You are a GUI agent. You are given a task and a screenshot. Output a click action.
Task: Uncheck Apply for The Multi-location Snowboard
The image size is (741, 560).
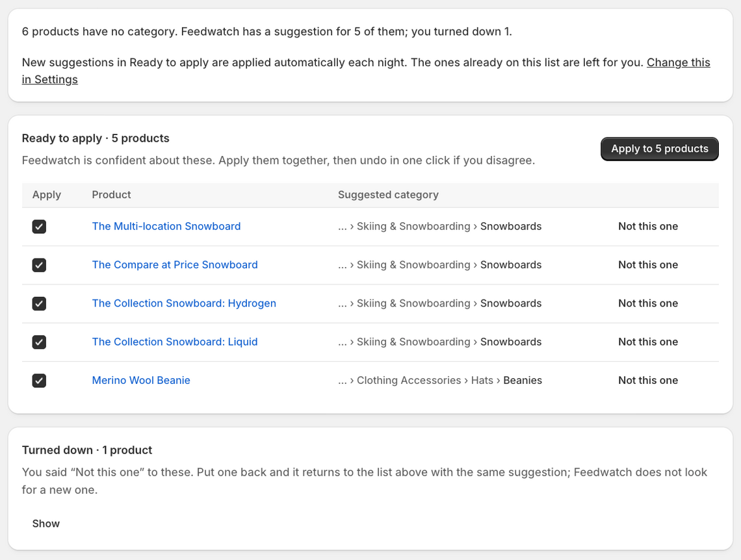click(x=39, y=227)
